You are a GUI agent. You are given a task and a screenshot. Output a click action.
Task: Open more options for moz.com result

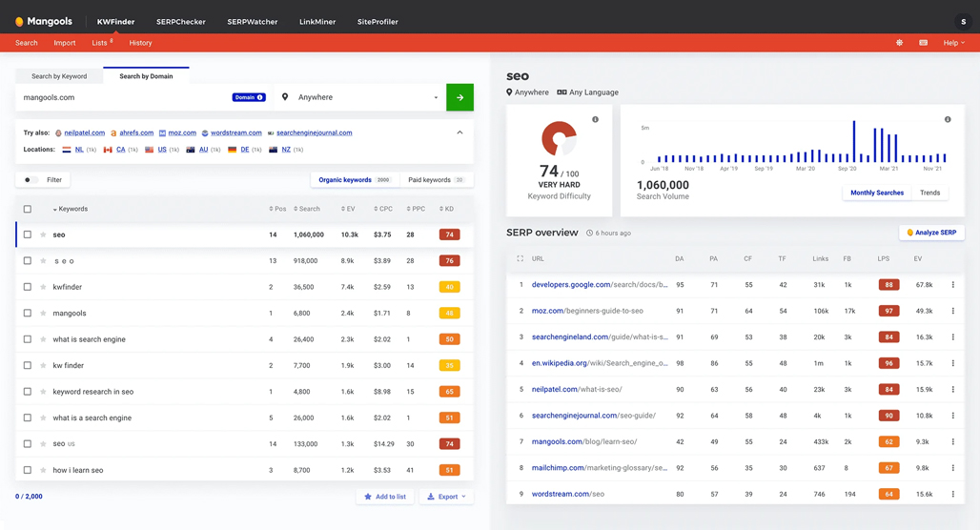pyautogui.click(x=953, y=311)
